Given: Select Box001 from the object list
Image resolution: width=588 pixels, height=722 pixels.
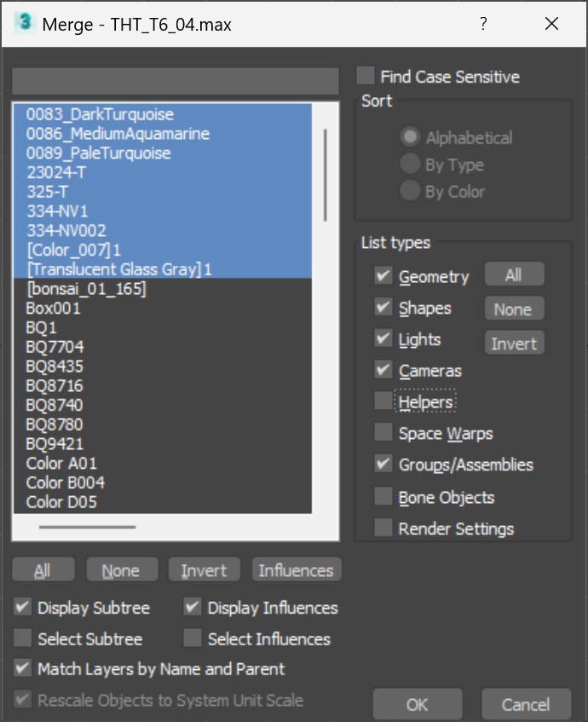Looking at the screenshot, I should tap(53, 309).
